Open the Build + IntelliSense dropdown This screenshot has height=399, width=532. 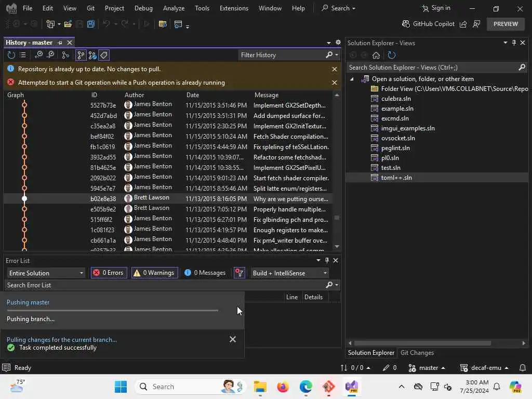[x=289, y=273]
